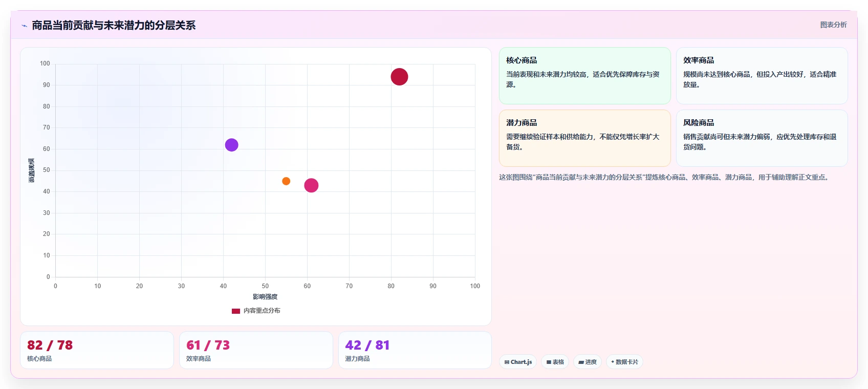Image resolution: width=868 pixels, height=389 pixels.
Task: Click the Chart.js tag
Action: pos(518,362)
